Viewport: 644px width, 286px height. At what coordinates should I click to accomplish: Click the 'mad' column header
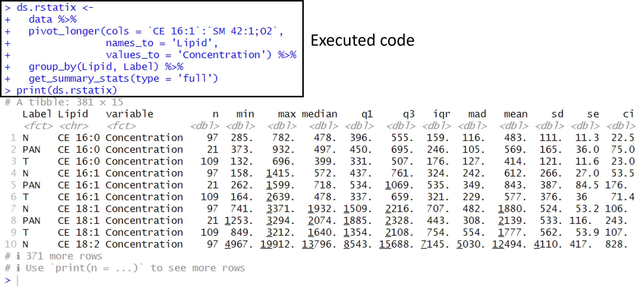click(477, 114)
